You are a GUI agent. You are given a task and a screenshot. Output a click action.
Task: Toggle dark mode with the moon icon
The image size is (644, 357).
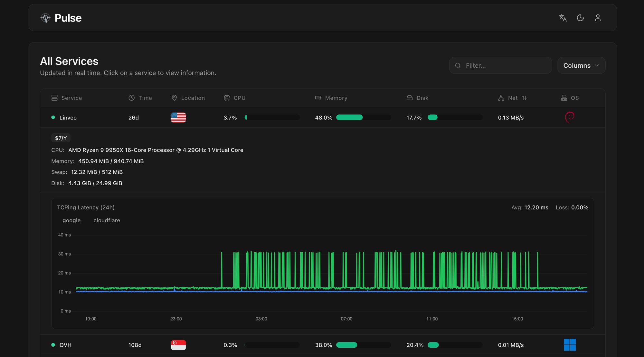point(580,18)
